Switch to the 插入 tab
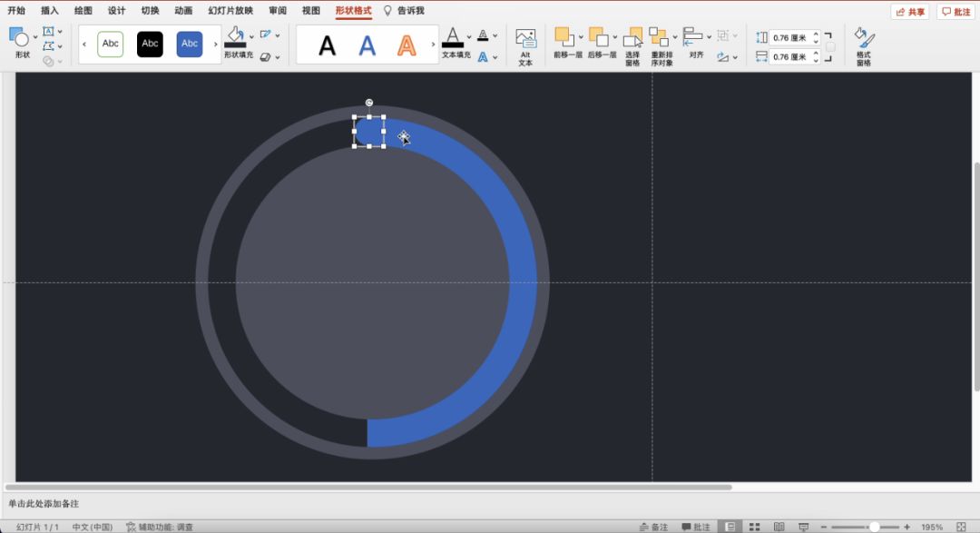Viewport: 980px width, 533px height. 49,10
